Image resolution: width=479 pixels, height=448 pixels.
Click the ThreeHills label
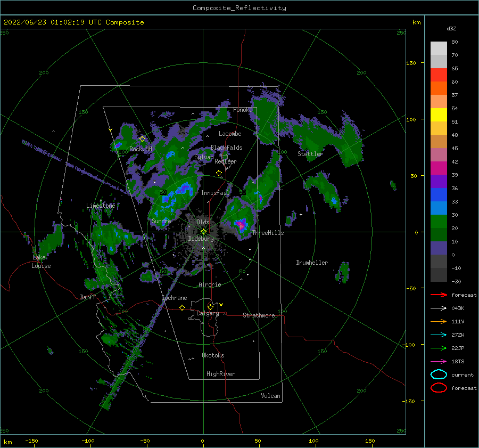[x=268, y=233]
